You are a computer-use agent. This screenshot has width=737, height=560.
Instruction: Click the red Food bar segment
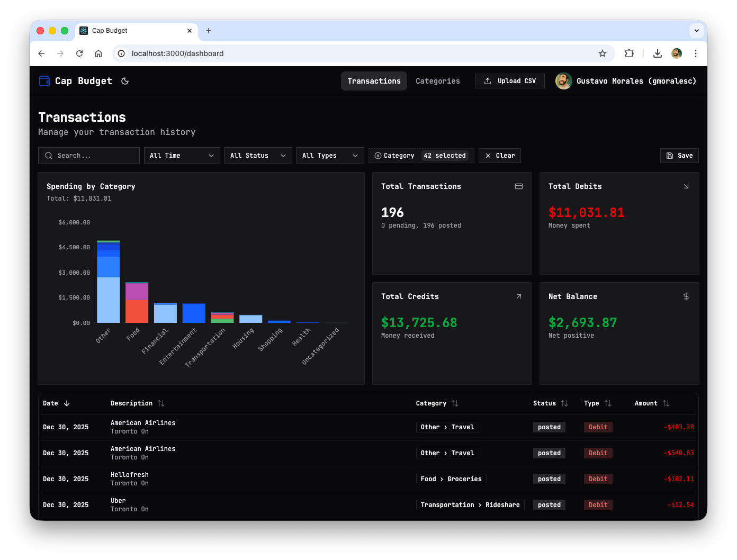[x=137, y=312]
